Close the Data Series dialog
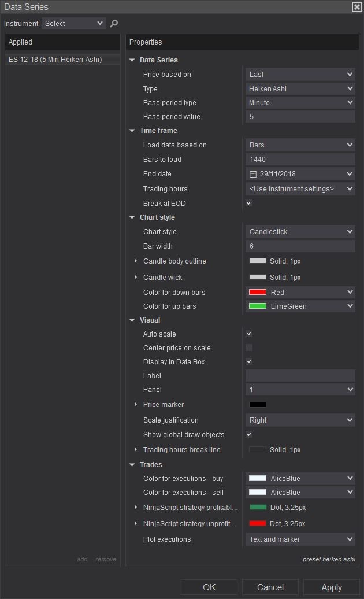 [x=356, y=7]
